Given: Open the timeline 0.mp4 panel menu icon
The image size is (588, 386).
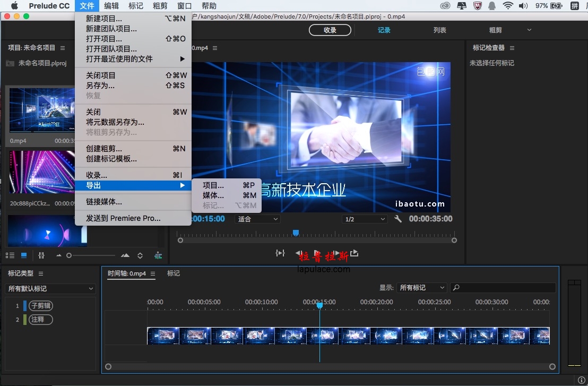Looking at the screenshot, I should coord(153,274).
